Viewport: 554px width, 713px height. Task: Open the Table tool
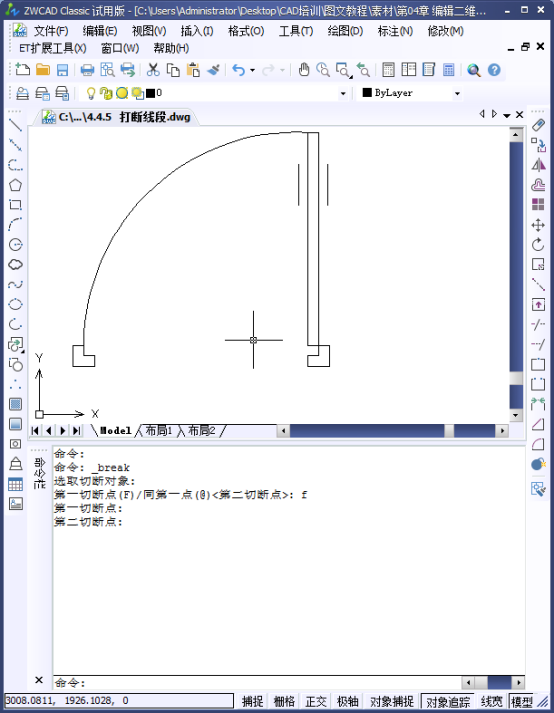point(15,484)
